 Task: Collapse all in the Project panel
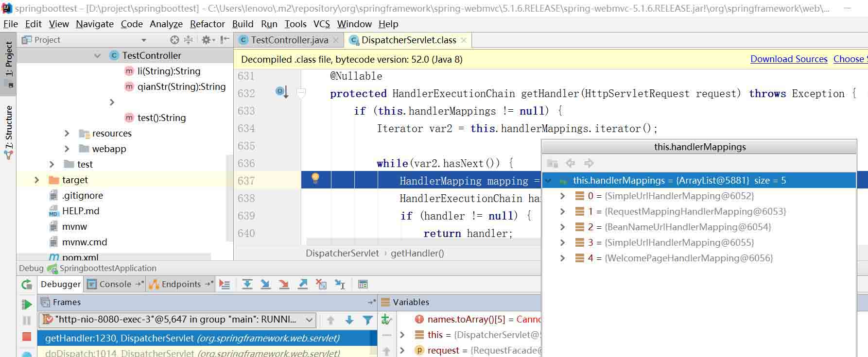pyautogui.click(x=189, y=40)
